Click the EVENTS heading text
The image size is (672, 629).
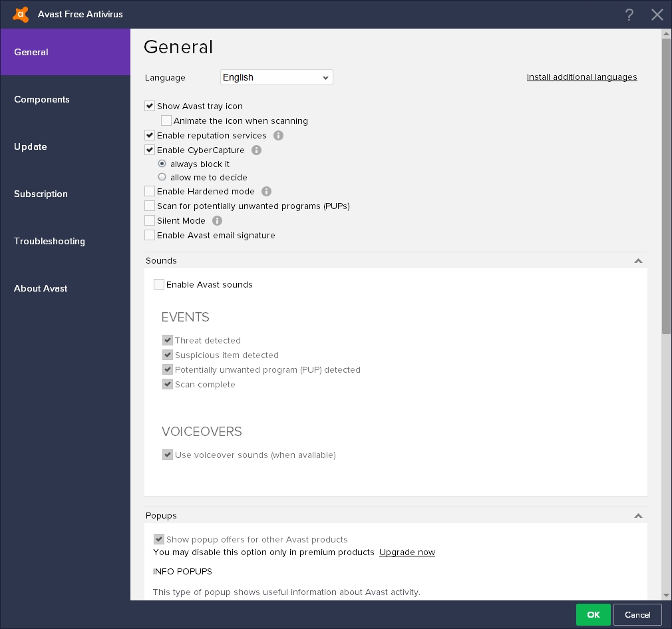[x=185, y=317]
